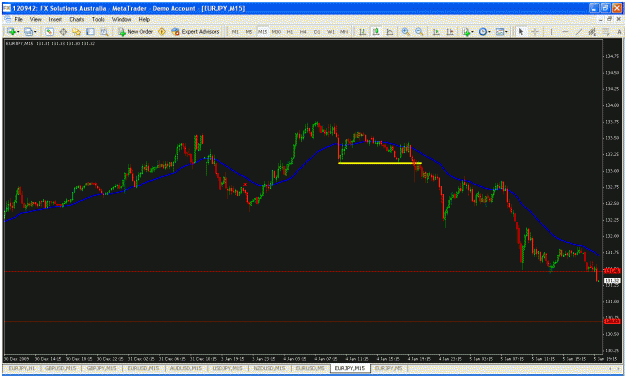Switch to the USDJPY,M15 chart tab
625x376 pixels.
click(227, 368)
